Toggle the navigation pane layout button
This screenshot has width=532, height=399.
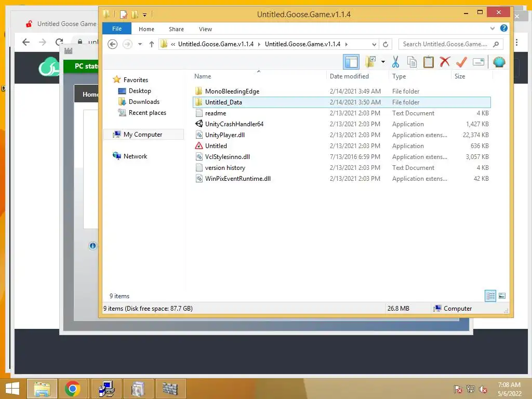click(x=351, y=62)
